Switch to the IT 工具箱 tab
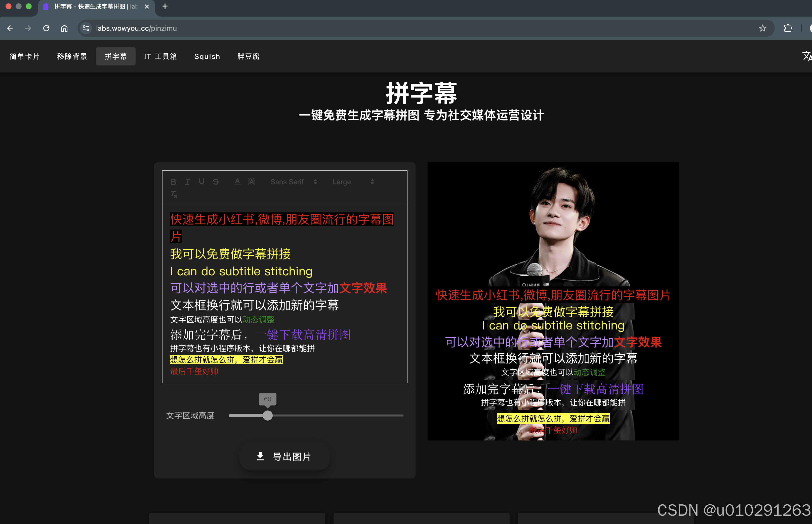This screenshot has height=524, width=812. pyautogui.click(x=160, y=56)
